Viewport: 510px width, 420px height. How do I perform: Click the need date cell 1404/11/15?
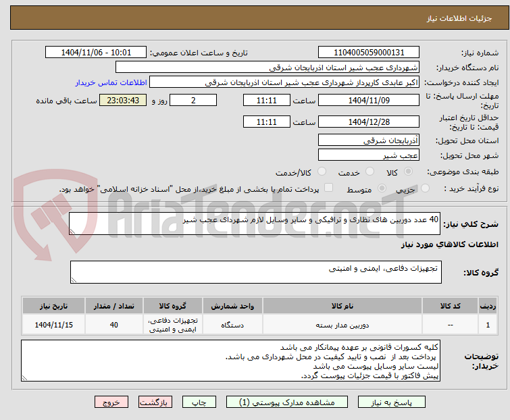53,325
